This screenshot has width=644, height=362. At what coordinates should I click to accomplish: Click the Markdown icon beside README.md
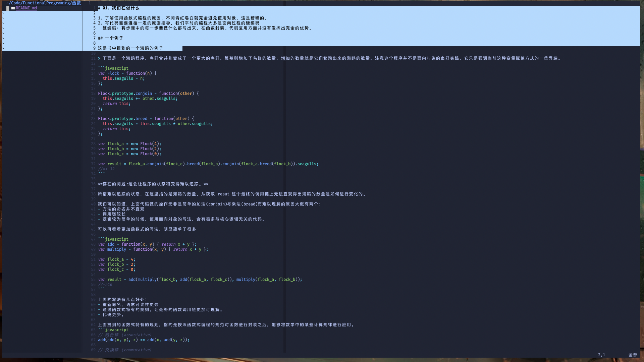point(13,8)
